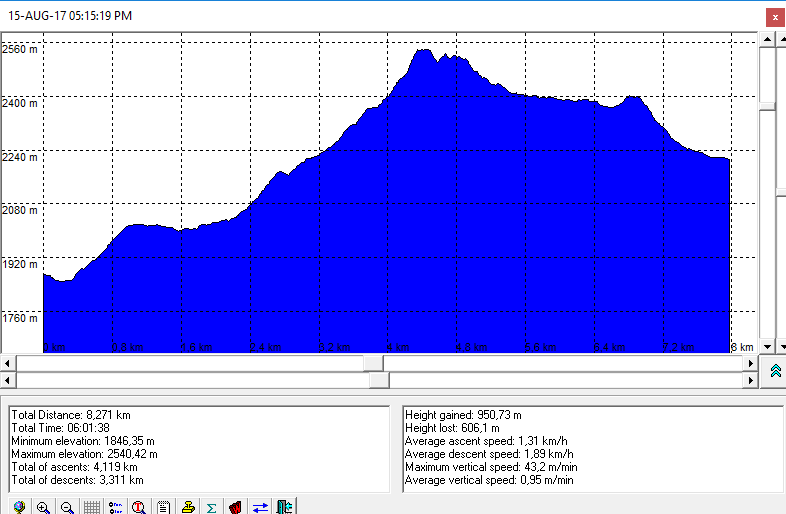Collapse the panel with the double chevron button
786x514 pixels.
(x=774, y=371)
